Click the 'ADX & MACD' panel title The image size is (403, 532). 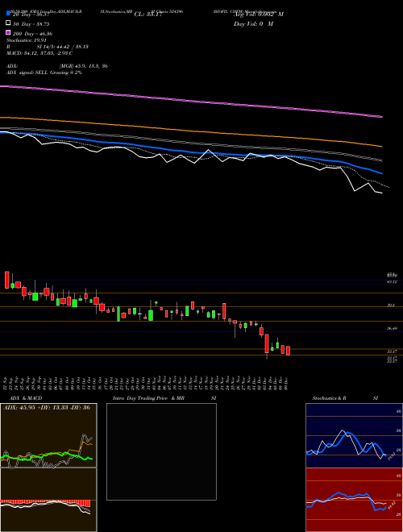click(x=26, y=398)
